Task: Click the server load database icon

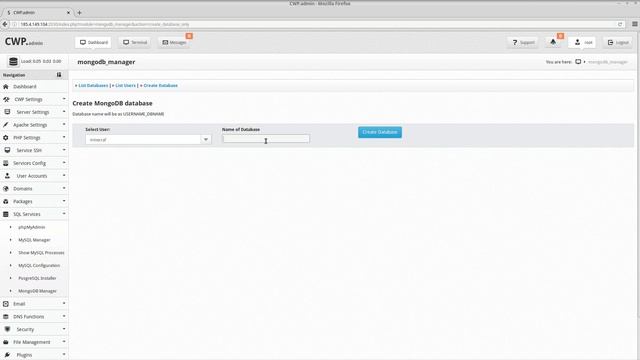Action: click(13, 62)
